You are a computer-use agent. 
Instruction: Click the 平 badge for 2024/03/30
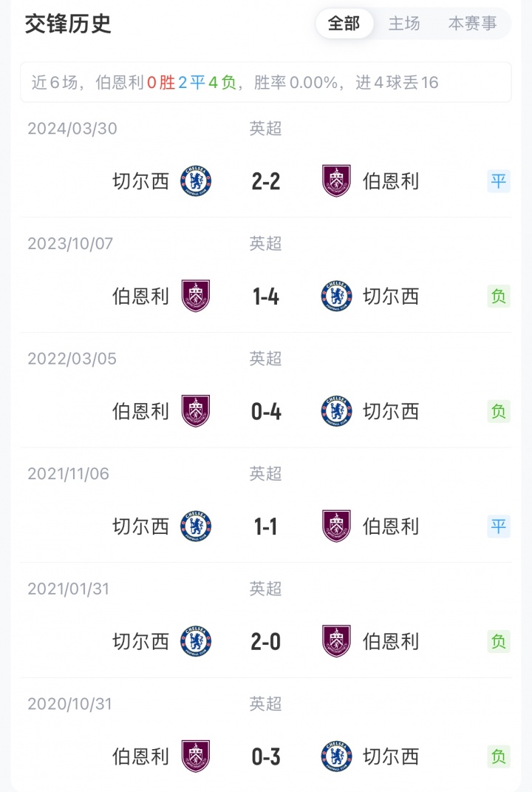coord(499,181)
